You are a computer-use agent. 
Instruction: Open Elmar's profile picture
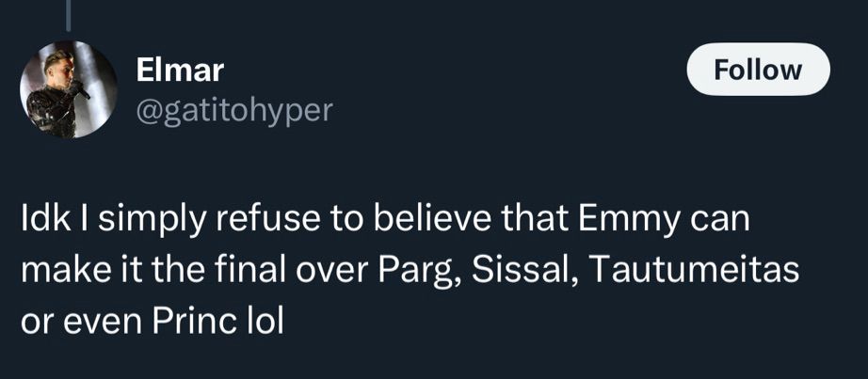[69, 89]
